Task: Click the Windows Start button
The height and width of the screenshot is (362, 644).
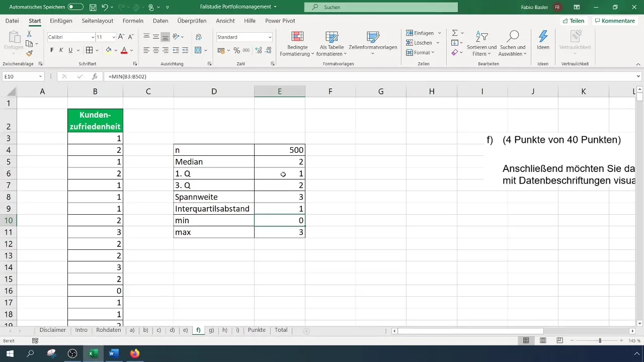Action: tap(10, 353)
